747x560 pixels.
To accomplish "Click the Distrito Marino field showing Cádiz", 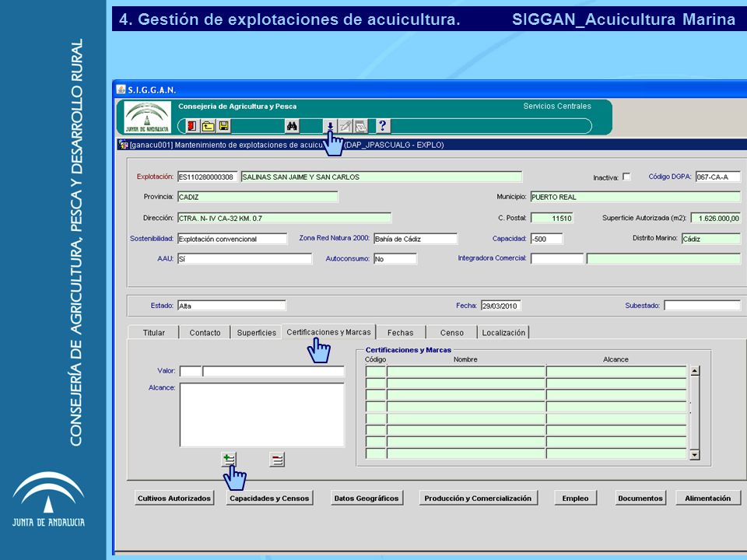I will (x=710, y=239).
